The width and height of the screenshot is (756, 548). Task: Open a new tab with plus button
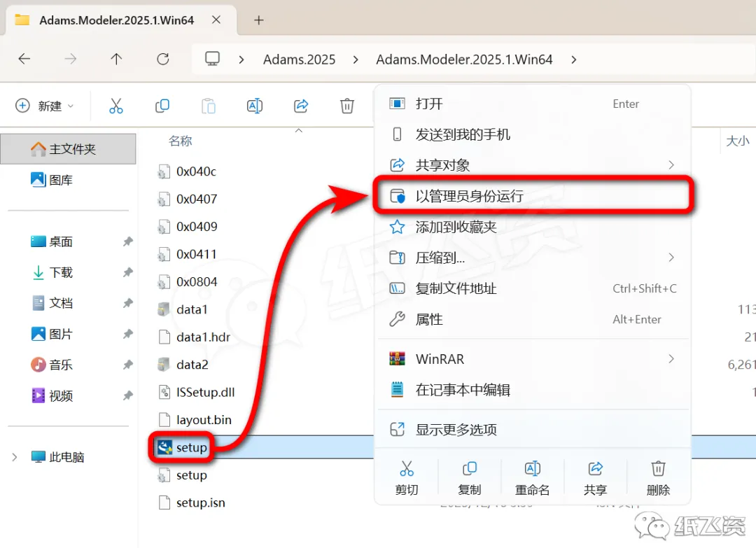click(x=259, y=20)
